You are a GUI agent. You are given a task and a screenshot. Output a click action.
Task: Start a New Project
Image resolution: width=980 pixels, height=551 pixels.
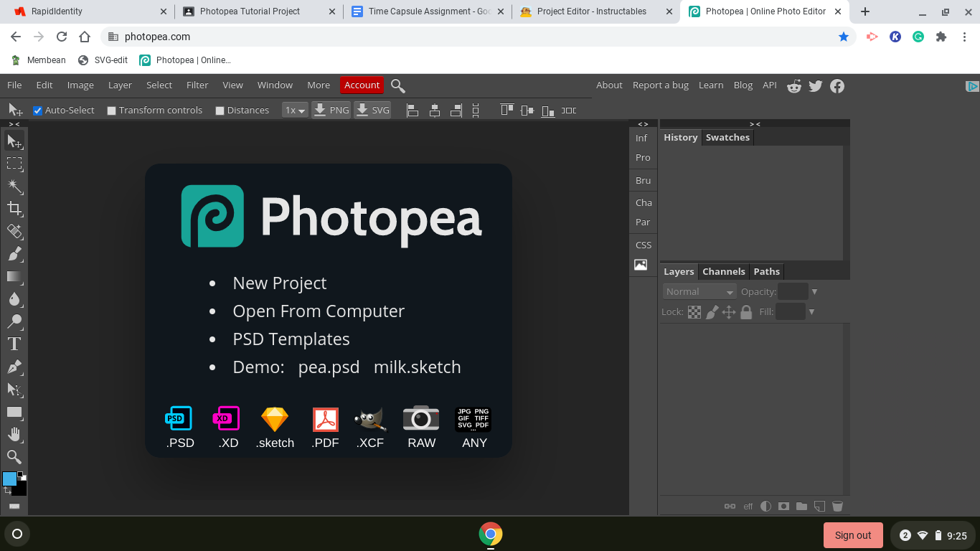point(279,283)
